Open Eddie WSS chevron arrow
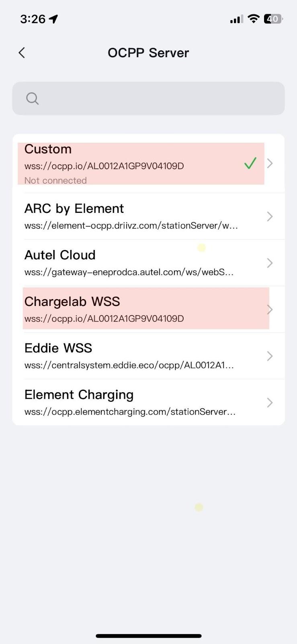 [270, 356]
